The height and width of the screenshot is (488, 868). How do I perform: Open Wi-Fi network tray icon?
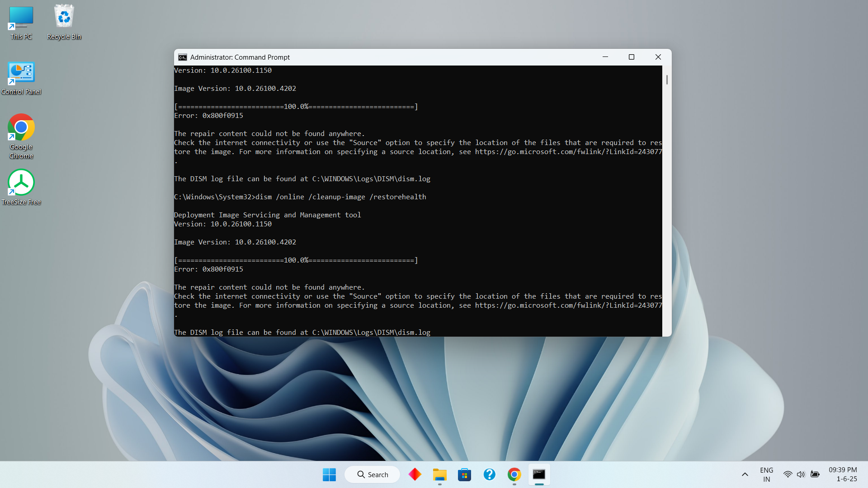click(788, 474)
